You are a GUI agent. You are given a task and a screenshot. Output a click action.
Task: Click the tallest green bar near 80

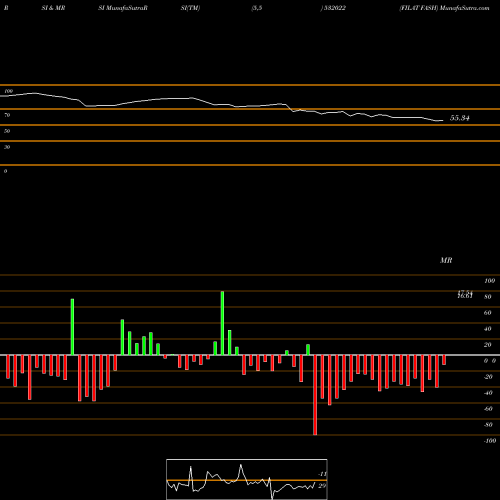pos(222,323)
